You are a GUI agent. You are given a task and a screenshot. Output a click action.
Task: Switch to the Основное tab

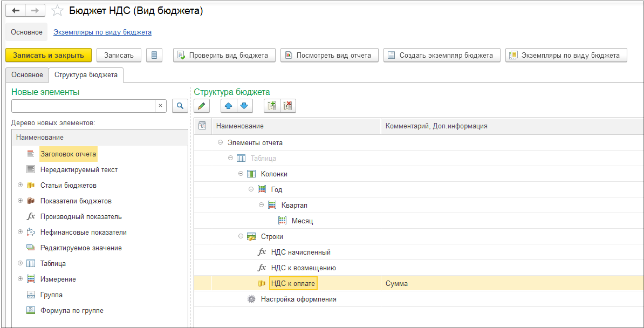[27, 75]
